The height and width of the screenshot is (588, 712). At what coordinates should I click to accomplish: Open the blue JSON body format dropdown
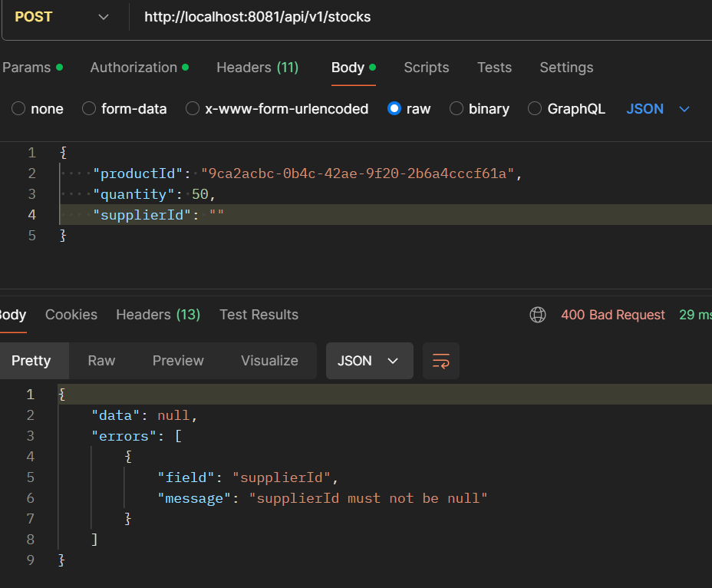coord(658,109)
